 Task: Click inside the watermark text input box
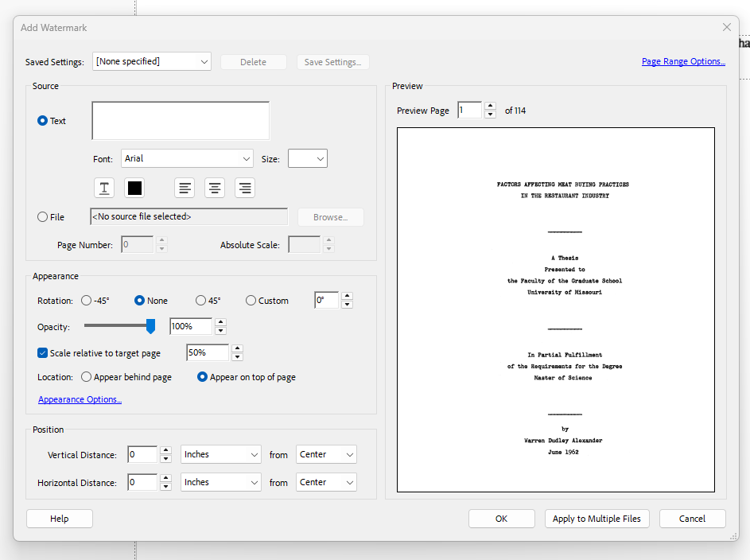point(181,121)
